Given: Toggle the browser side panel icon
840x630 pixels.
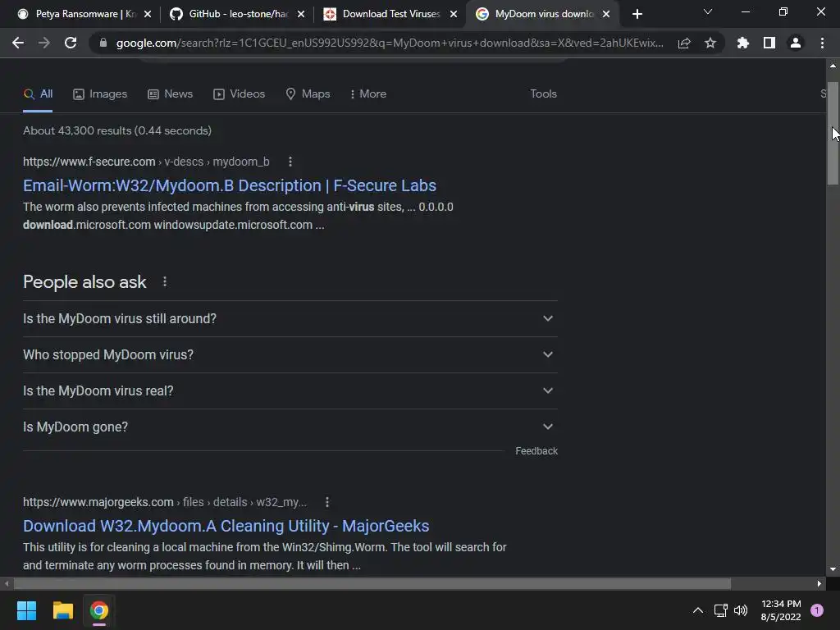Looking at the screenshot, I should [769, 43].
